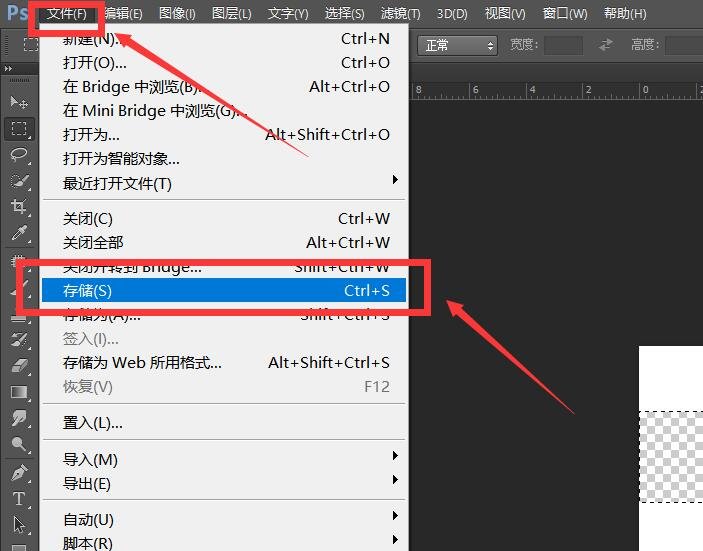Choose 在 Mini Bridge 中浏览(G)
Screen dimensions: 703x551
point(223,110)
